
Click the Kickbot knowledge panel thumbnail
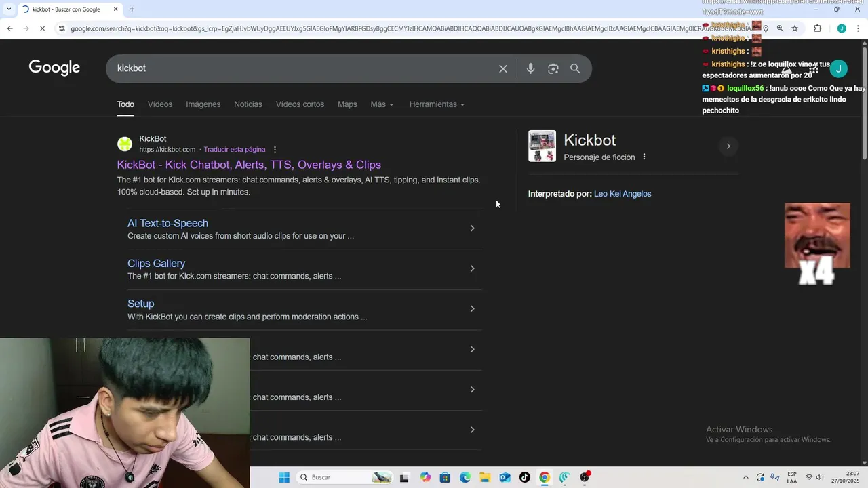(x=542, y=146)
